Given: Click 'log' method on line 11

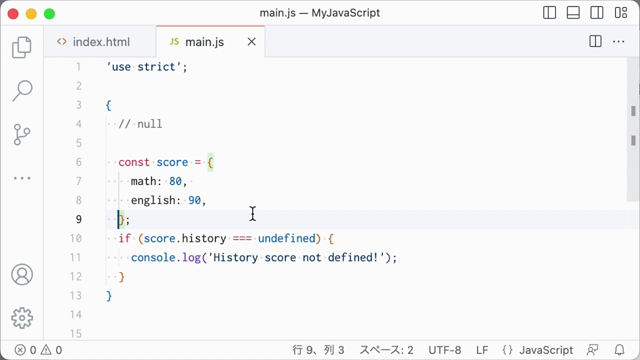Looking at the screenshot, I should 191,258.
